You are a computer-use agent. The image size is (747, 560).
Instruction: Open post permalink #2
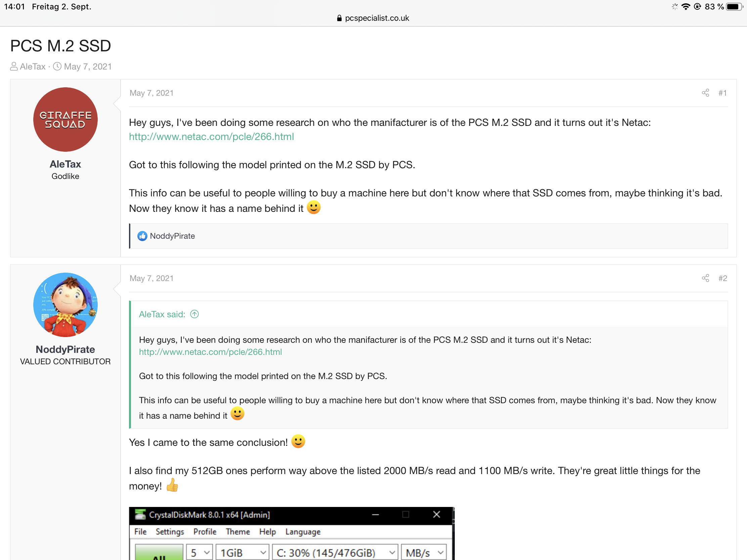coord(722,278)
